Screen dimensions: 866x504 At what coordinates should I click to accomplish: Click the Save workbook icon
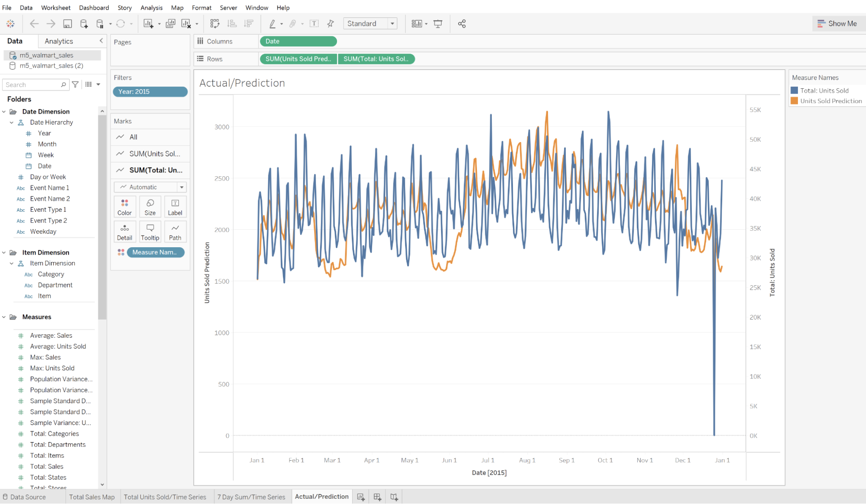68,24
